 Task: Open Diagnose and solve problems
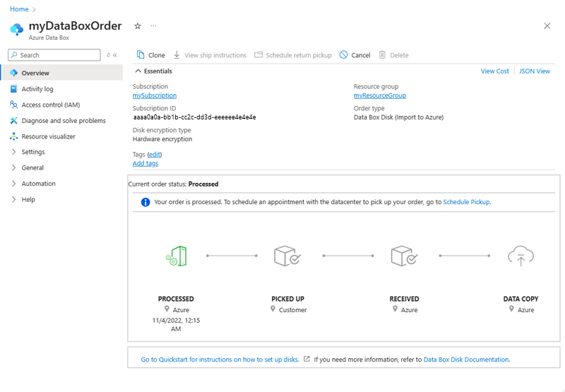63,121
